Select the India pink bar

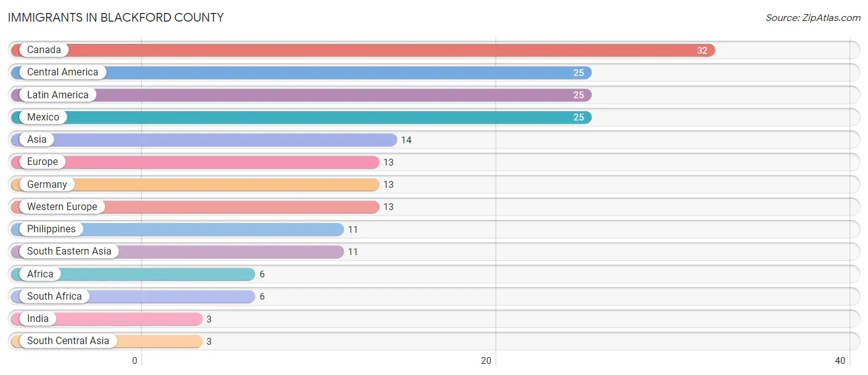pos(107,319)
